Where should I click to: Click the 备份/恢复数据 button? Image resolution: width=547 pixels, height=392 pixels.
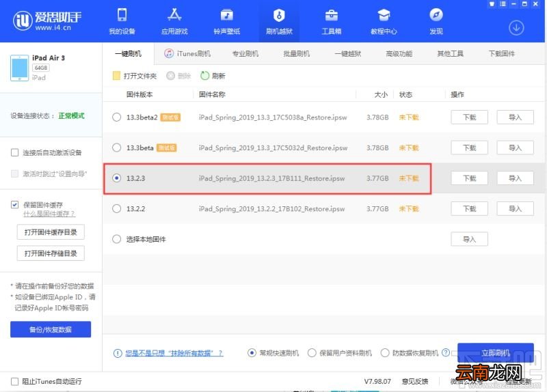pyautogui.click(x=51, y=329)
